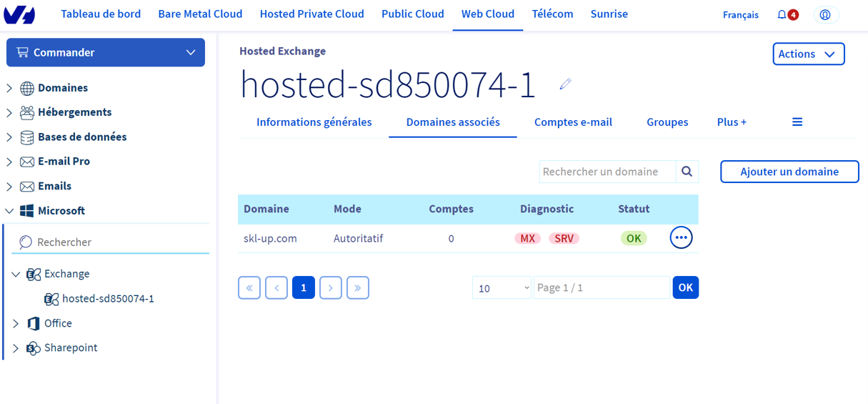Collapse the Microsoft sidebar section

[9, 211]
